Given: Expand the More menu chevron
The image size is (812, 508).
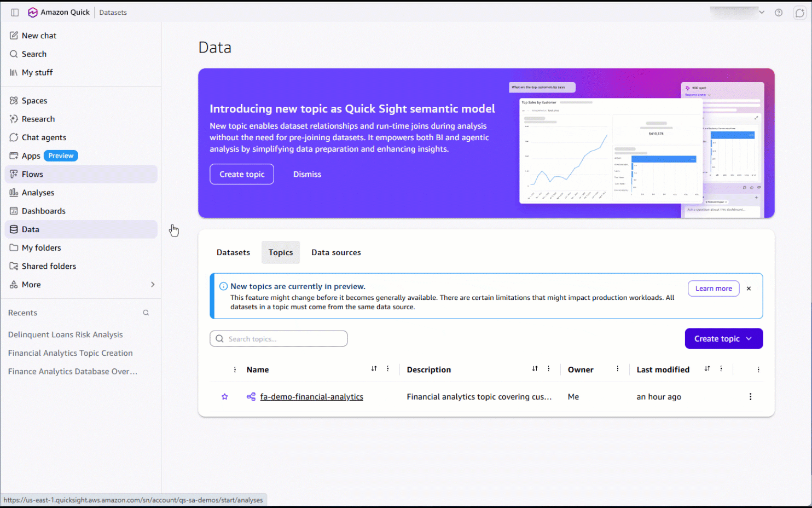Looking at the screenshot, I should coord(153,285).
